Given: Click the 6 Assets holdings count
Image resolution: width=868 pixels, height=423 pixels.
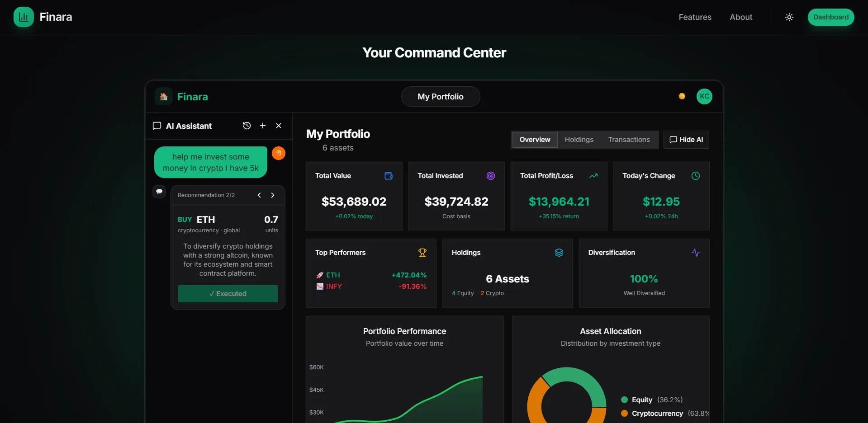Looking at the screenshot, I should [508, 279].
